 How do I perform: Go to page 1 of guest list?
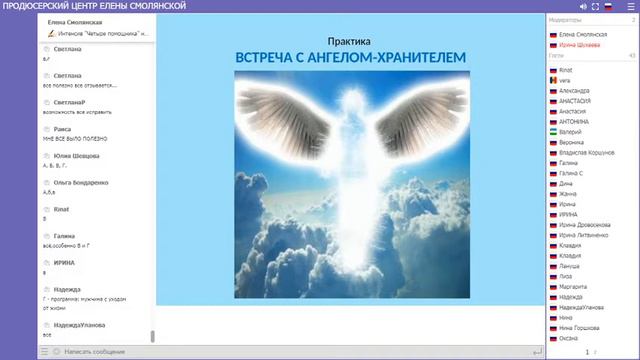coord(587,352)
